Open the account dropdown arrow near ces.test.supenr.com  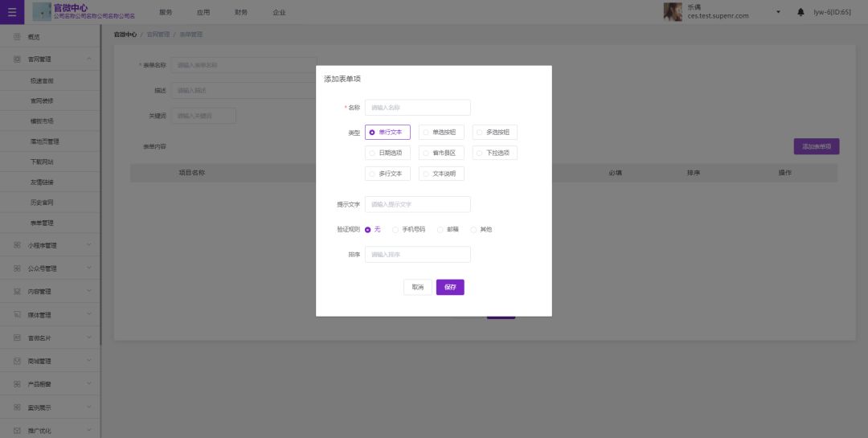[778, 12]
